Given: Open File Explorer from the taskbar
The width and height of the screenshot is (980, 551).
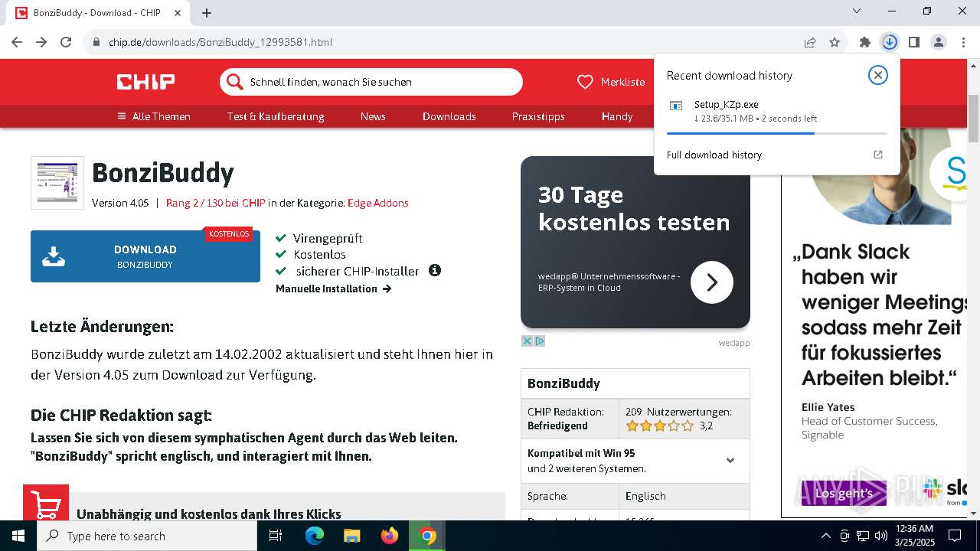Looking at the screenshot, I should [352, 536].
